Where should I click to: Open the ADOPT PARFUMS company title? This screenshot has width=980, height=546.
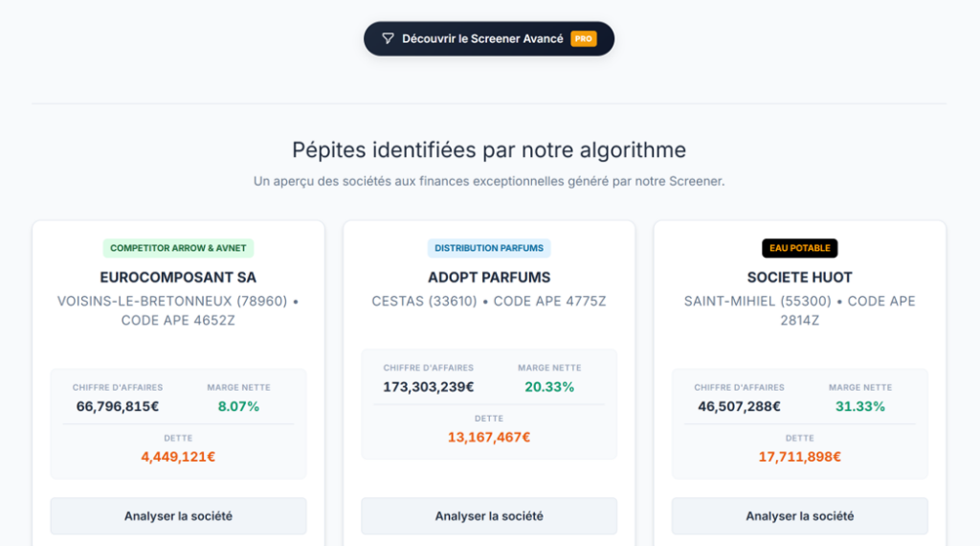(489, 278)
